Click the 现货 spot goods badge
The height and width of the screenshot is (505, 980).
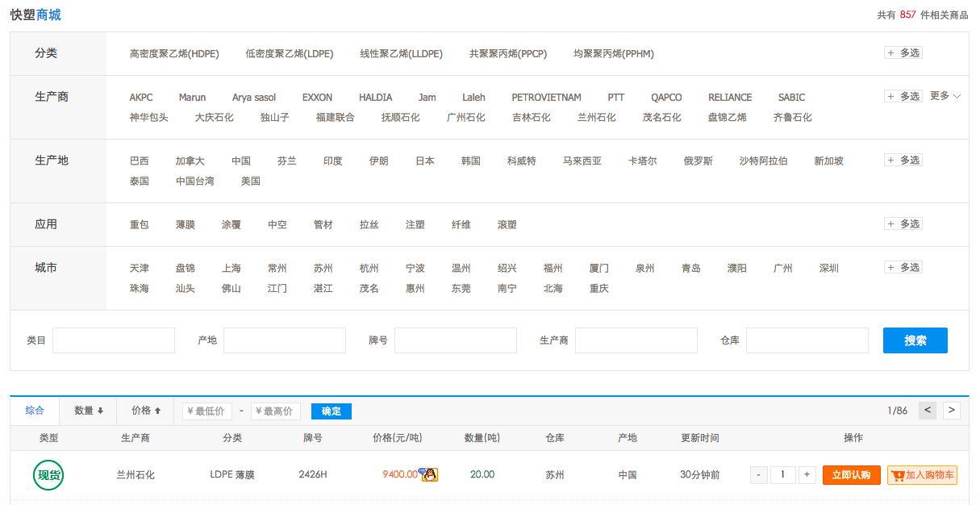click(48, 474)
